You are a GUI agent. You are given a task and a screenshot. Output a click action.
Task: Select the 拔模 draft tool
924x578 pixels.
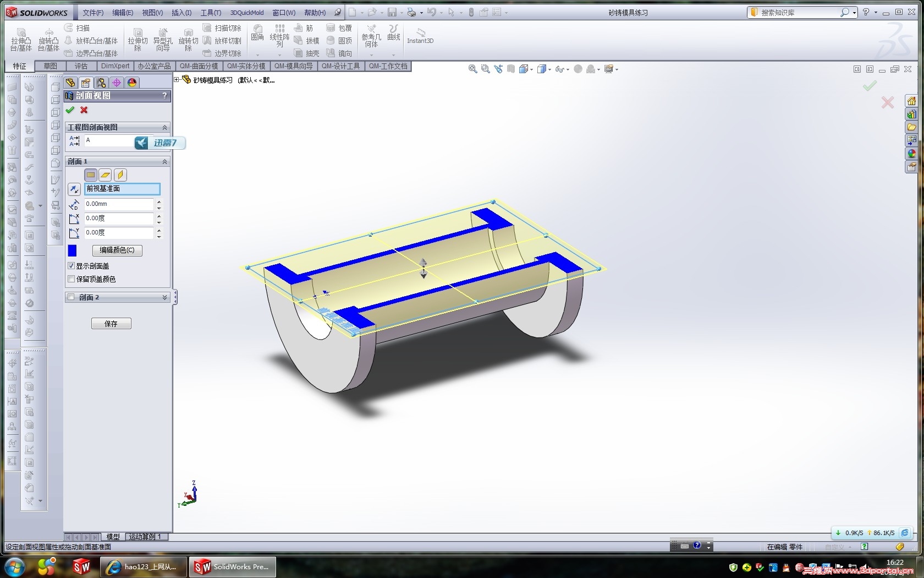click(x=306, y=41)
